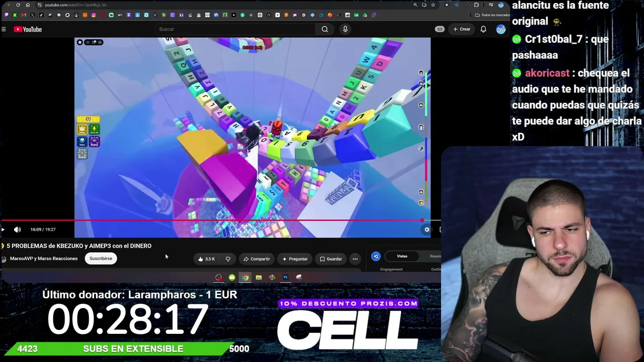Open the X bookmark in the bookmarks bar
Image resolution: width=644 pixels, height=362 pixels.
[32, 15]
